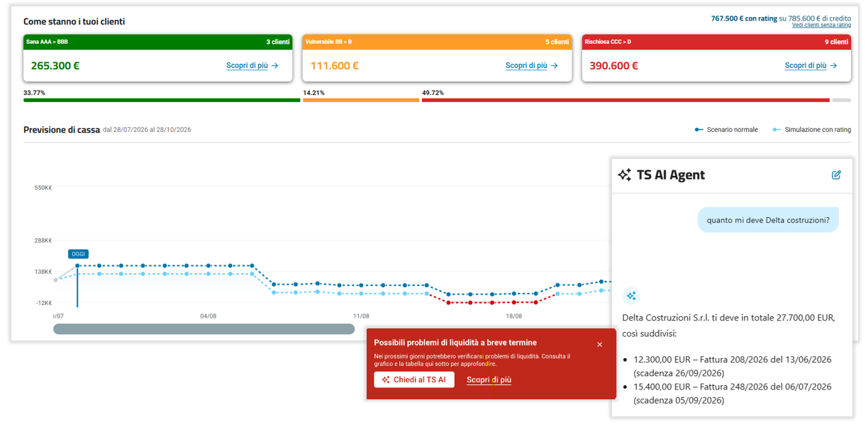Toggle Scenario normale legend series

(x=726, y=130)
